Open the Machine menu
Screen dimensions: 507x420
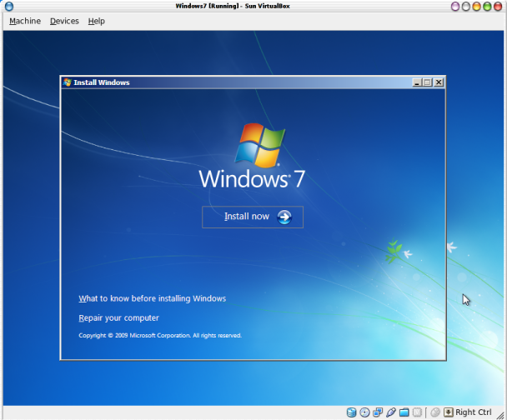[25, 21]
